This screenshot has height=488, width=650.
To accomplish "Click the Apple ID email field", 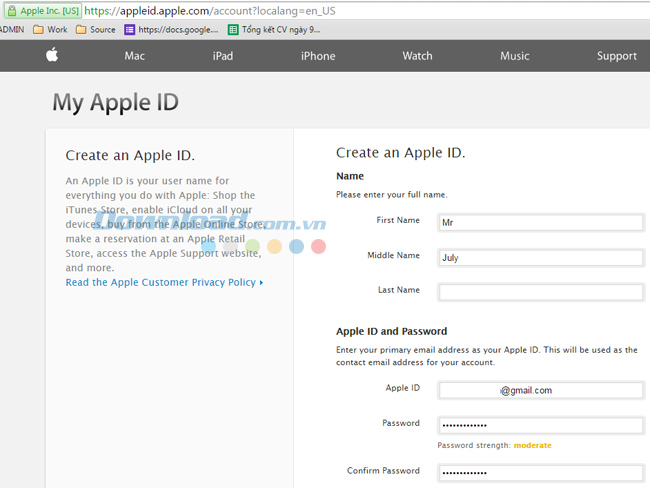I will point(540,391).
